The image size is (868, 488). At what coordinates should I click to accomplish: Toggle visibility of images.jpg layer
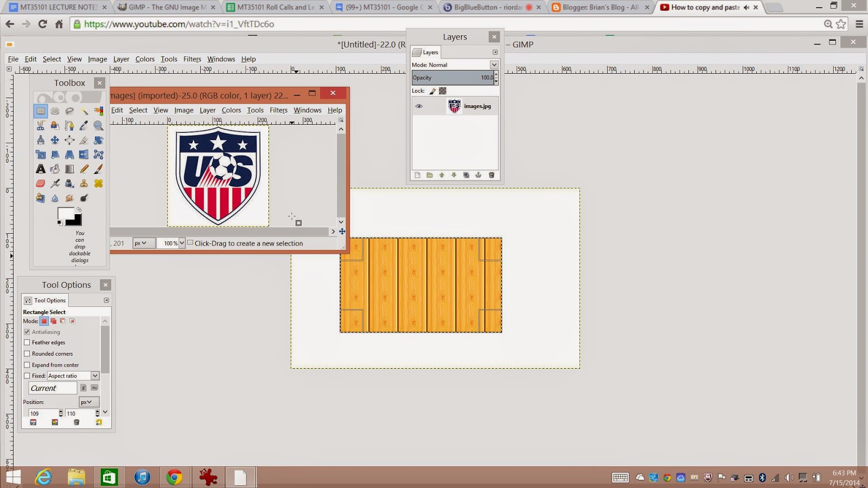click(419, 106)
